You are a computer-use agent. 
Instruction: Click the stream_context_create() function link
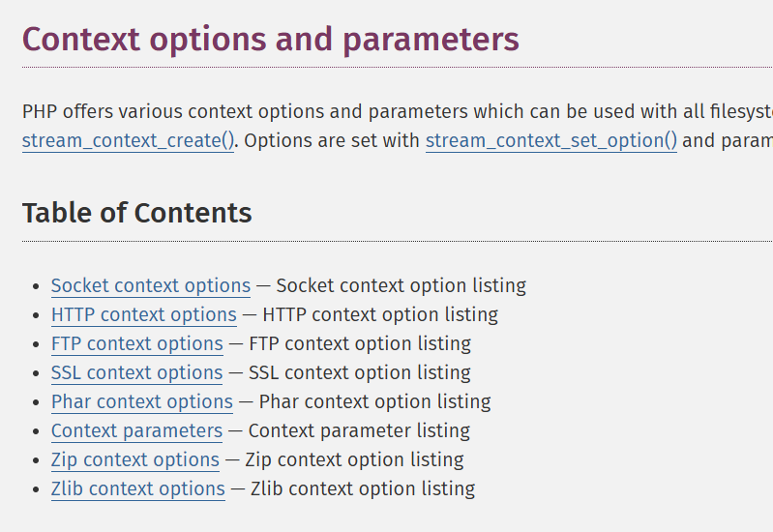[128, 140]
